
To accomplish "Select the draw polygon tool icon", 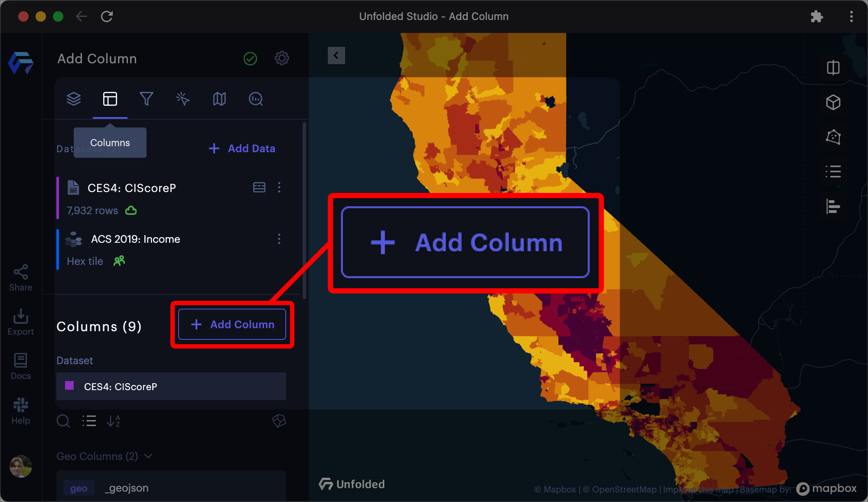I will coord(833,137).
